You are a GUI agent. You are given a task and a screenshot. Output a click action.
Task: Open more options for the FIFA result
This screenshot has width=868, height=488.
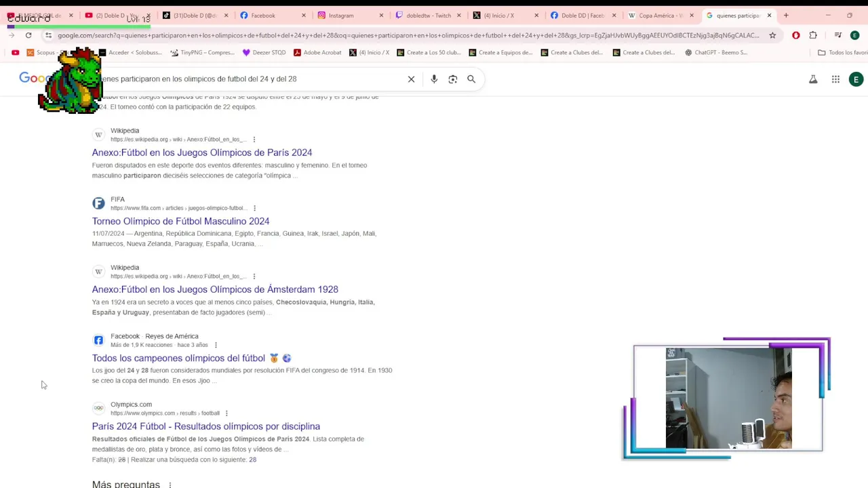click(x=254, y=208)
